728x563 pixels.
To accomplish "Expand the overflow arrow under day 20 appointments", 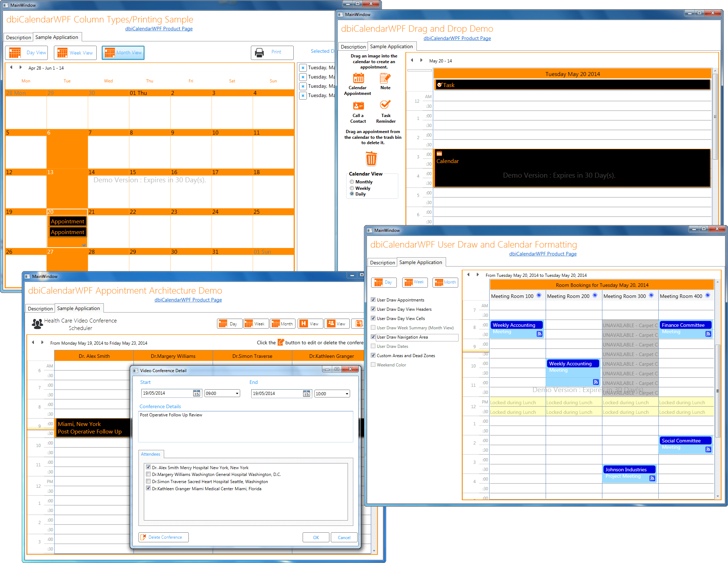I will click(x=84, y=245).
